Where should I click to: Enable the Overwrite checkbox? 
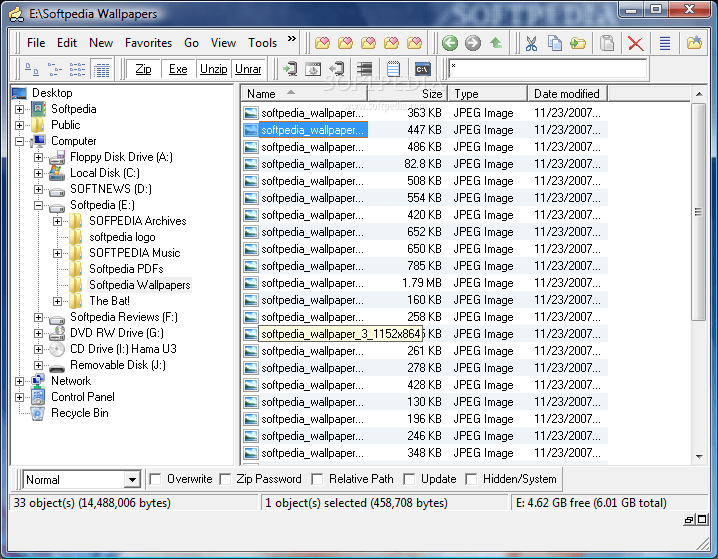tap(155, 479)
